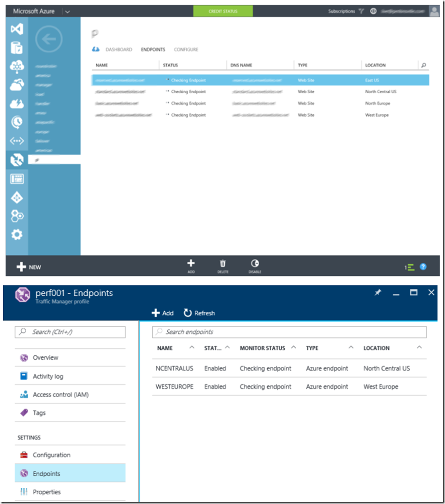Switch to the CONFIGURE tab
The width and height of the screenshot is (445, 504).
(186, 49)
